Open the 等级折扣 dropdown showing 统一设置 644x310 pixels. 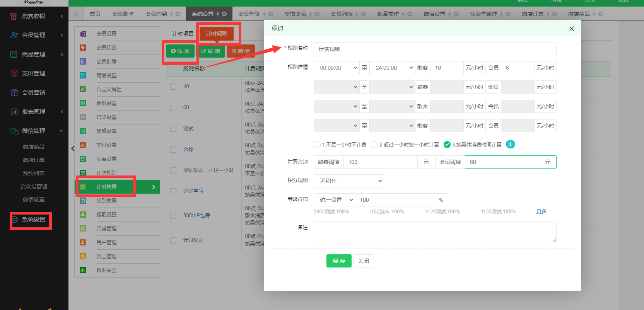334,200
